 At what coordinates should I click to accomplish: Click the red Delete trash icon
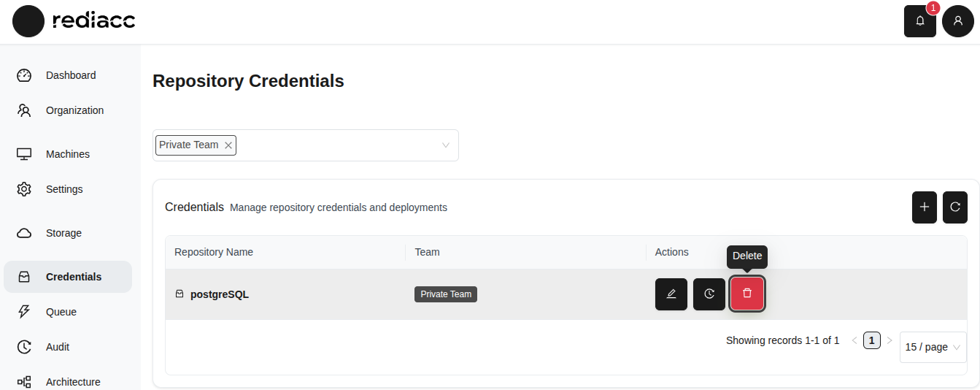point(746,294)
